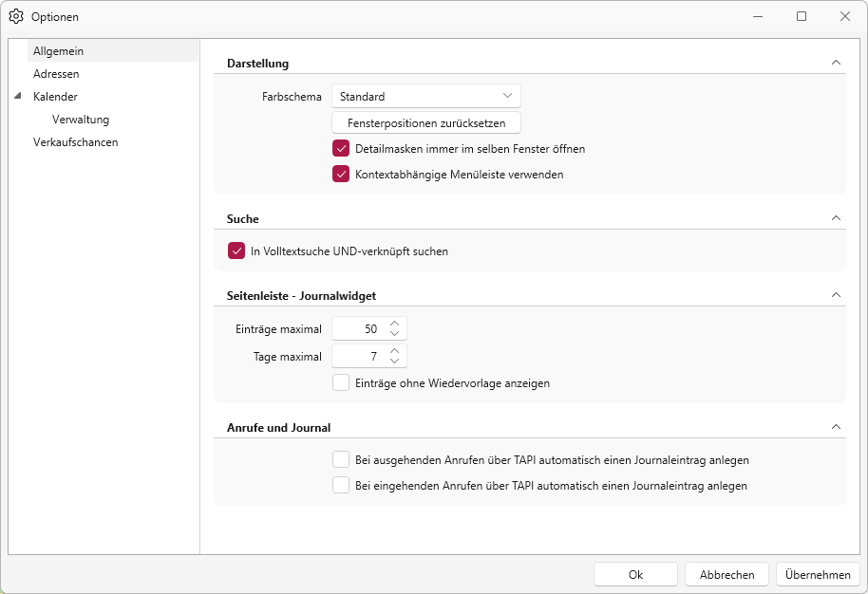Decrease Einträge maximal with down arrow
This screenshot has height=594, width=868.
pos(394,333)
